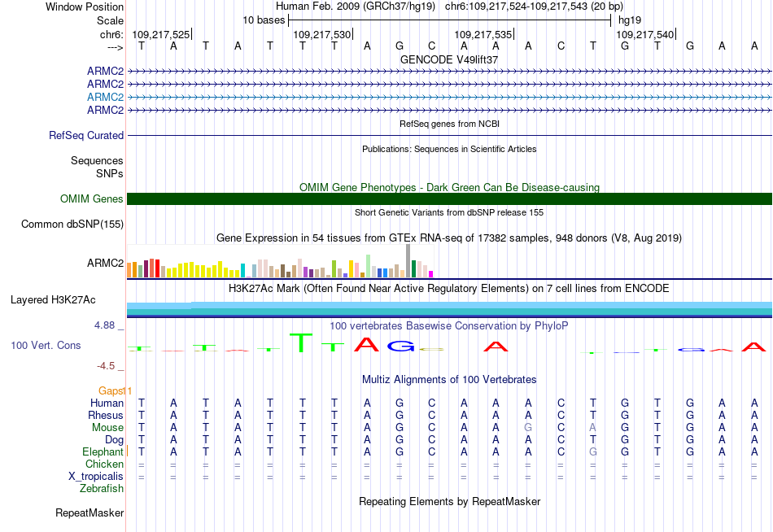Open the GENCODE V49lift37 track title
Screen dimensions: 773x532
[449, 59]
